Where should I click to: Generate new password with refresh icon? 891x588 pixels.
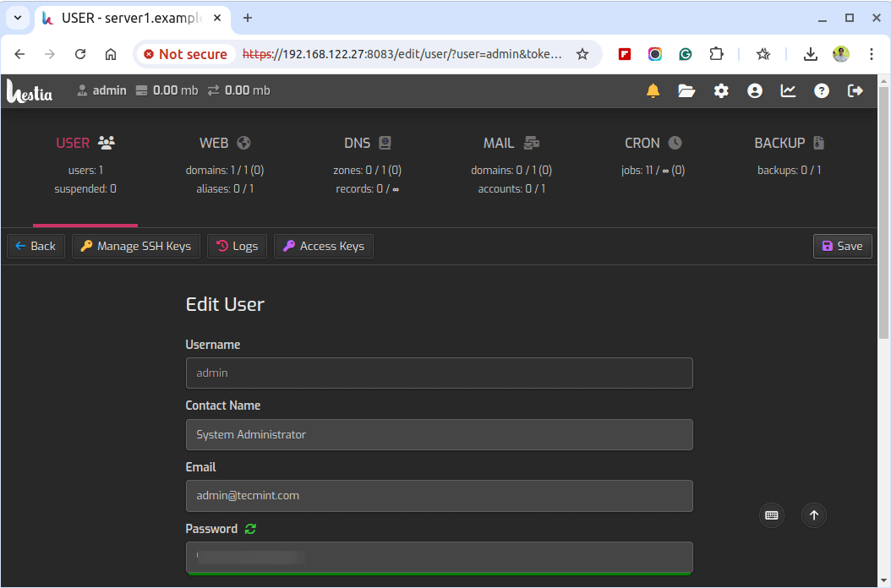(250, 529)
